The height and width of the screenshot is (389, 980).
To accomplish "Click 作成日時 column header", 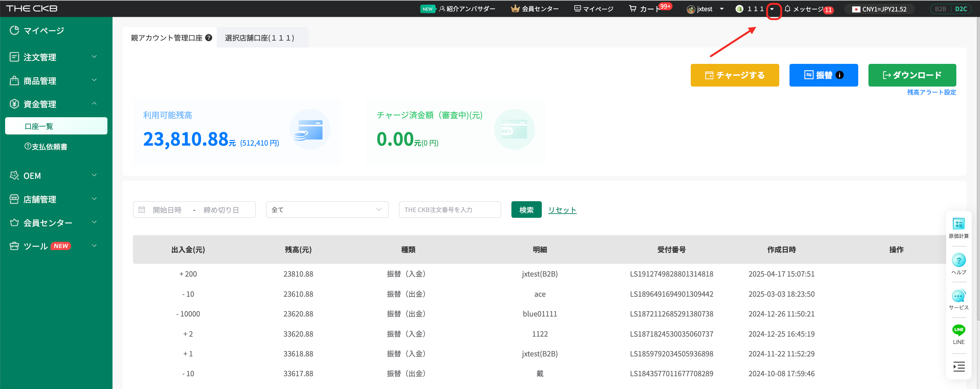I will click(x=781, y=249).
